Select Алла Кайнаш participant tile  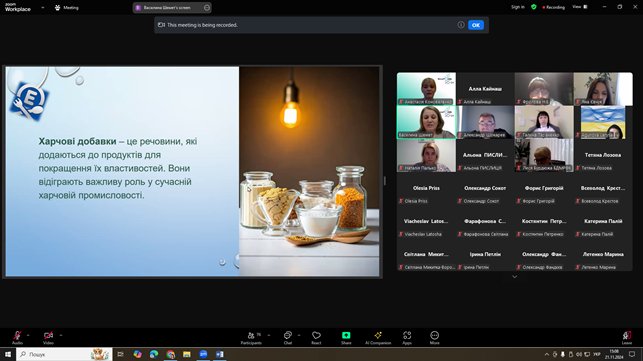(x=485, y=89)
